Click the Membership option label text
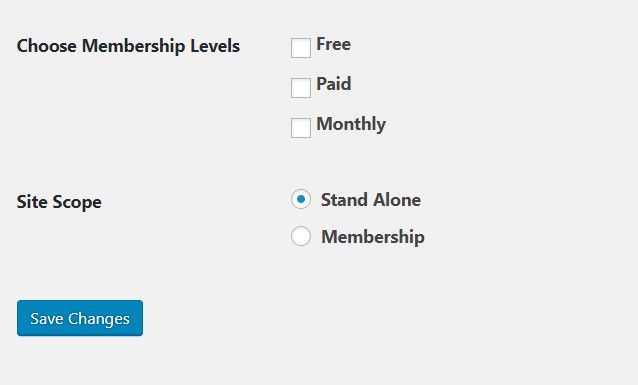The height and width of the screenshot is (385, 638). 373,237
